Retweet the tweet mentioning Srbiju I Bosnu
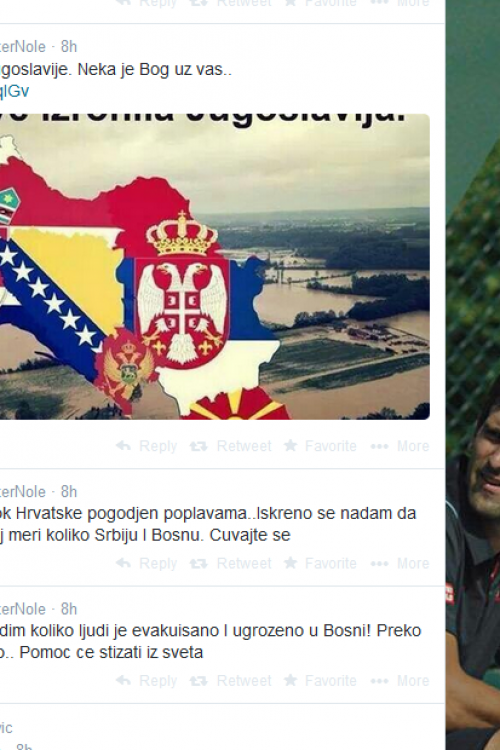The width and height of the screenshot is (500, 750). tap(230, 563)
